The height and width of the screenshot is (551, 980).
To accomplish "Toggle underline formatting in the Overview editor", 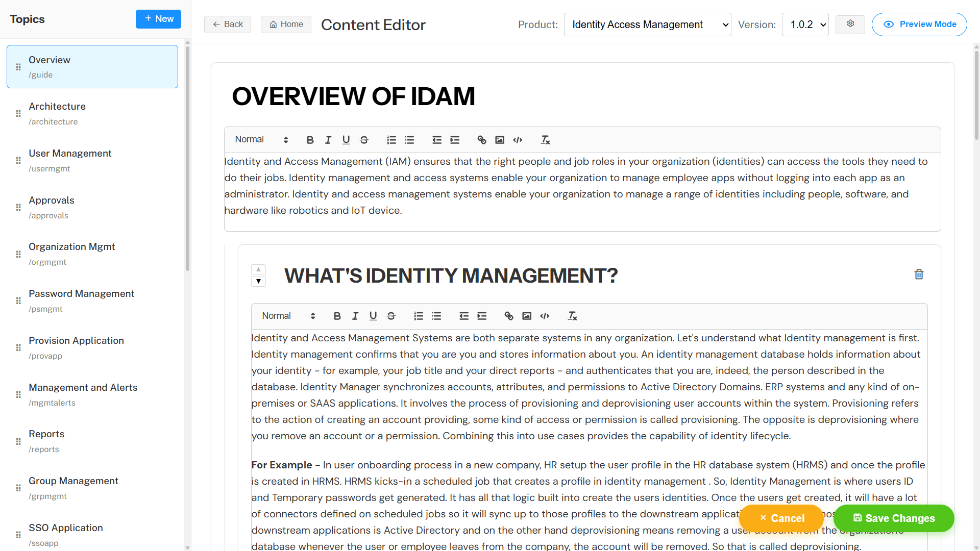I will pos(346,140).
